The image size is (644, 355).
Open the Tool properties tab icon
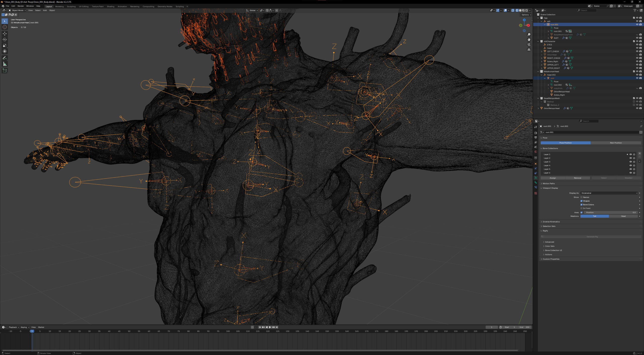tap(536, 127)
